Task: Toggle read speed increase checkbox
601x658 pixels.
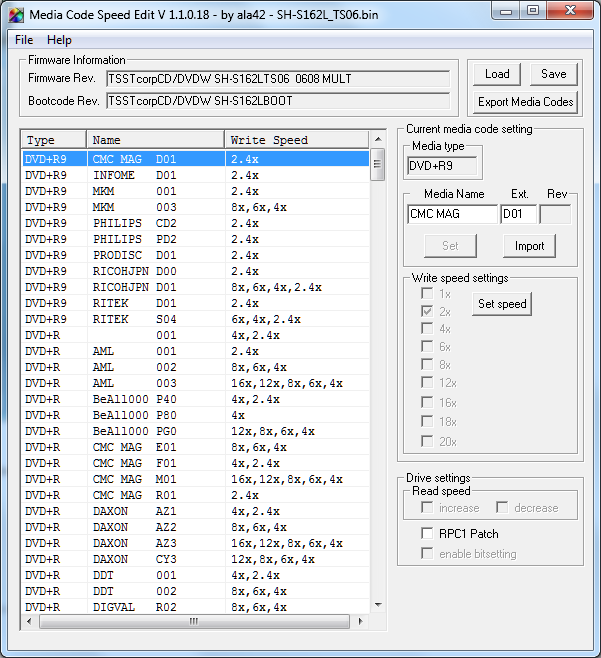Action: [x=427, y=508]
